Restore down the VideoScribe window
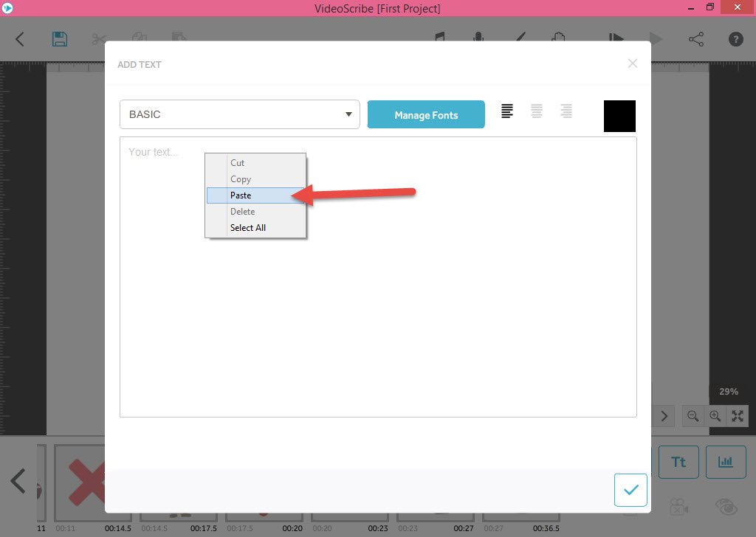The width and height of the screenshot is (756, 537). tap(710, 7)
